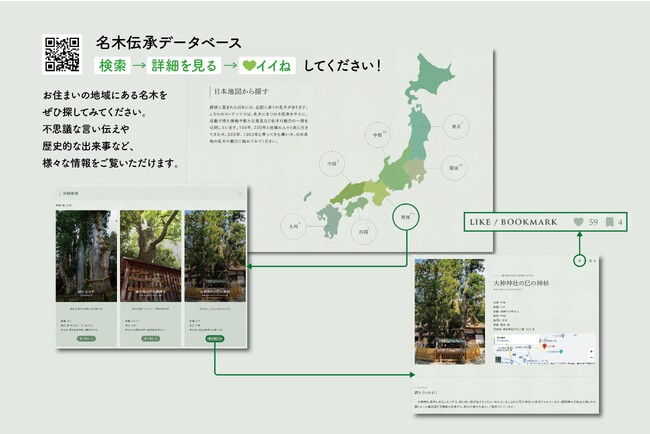Image resolution: width=650 pixels, height=434 pixels.
Task: Select the 九州 region circle
Action: tap(293, 225)
